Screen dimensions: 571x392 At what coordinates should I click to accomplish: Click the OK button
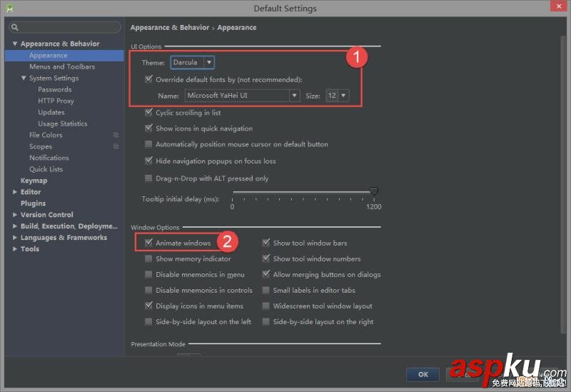423,374
